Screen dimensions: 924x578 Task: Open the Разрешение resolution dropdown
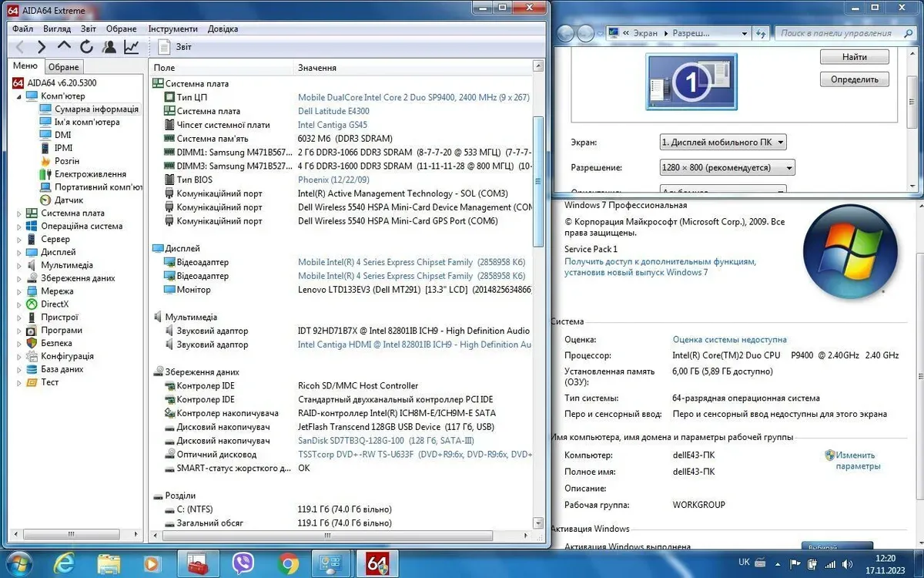pos(727,168)
